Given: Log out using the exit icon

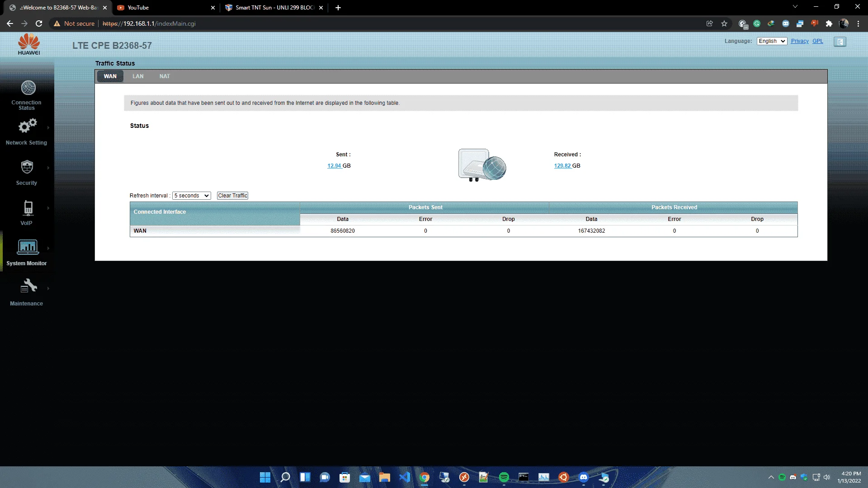Looking at the screenshot, I should pos(840,42).
